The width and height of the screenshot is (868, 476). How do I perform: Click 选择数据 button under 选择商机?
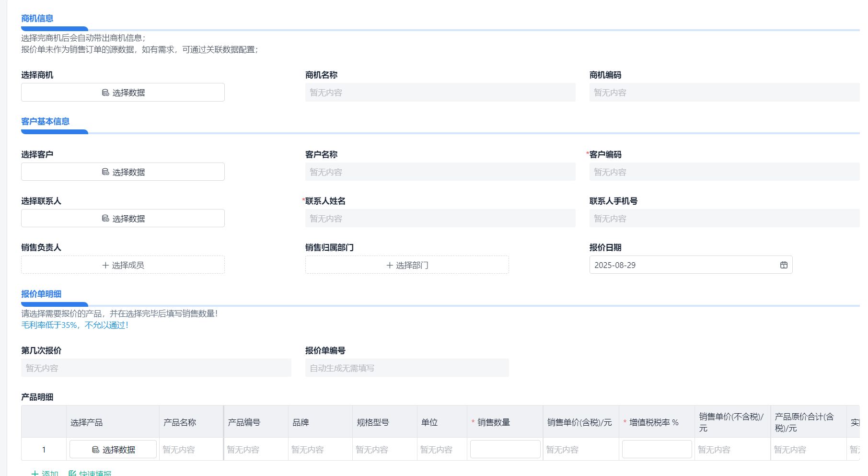(x=123, y=93)
